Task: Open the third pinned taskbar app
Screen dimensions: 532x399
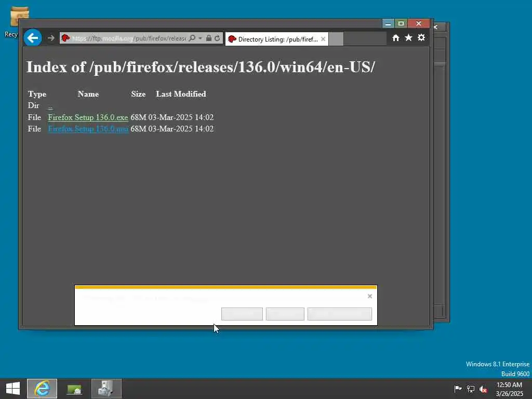Action: (106, 389)
